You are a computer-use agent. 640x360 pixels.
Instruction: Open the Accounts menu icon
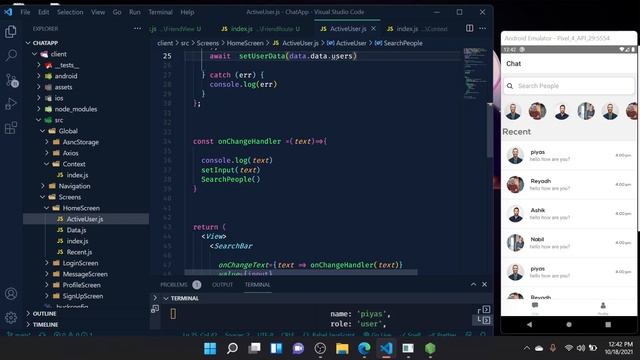(x=11, y=293)
